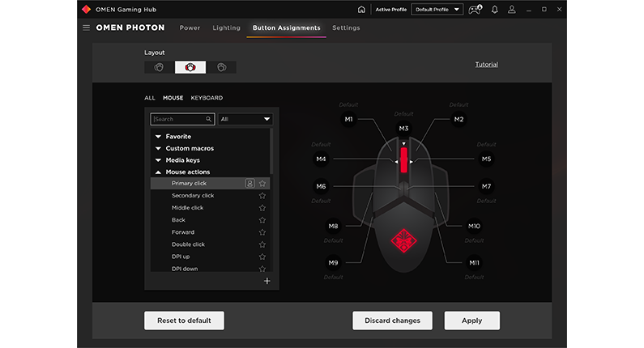Viewport: 644px width, 348px height.
Task: Expand the Favorite category
Action: tap(158, 136)
